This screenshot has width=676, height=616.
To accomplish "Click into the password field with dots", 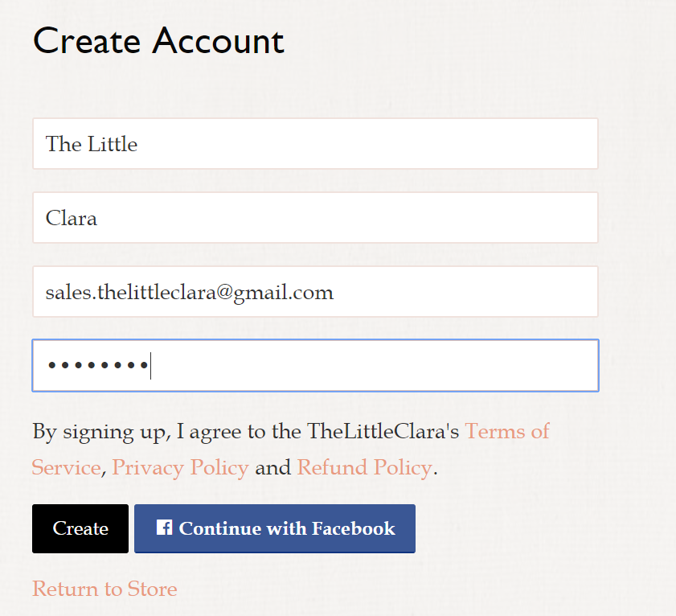I will [315, 365].
